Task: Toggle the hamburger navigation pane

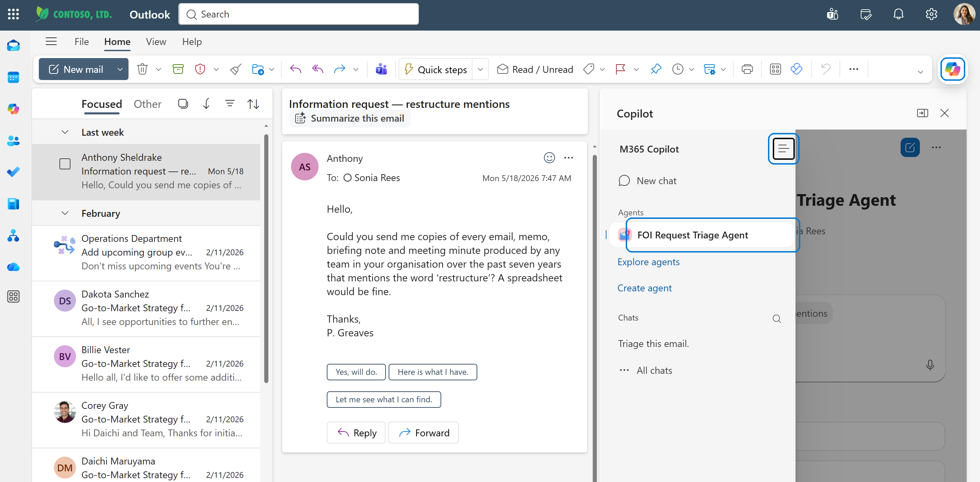Action: pos(51,42)
